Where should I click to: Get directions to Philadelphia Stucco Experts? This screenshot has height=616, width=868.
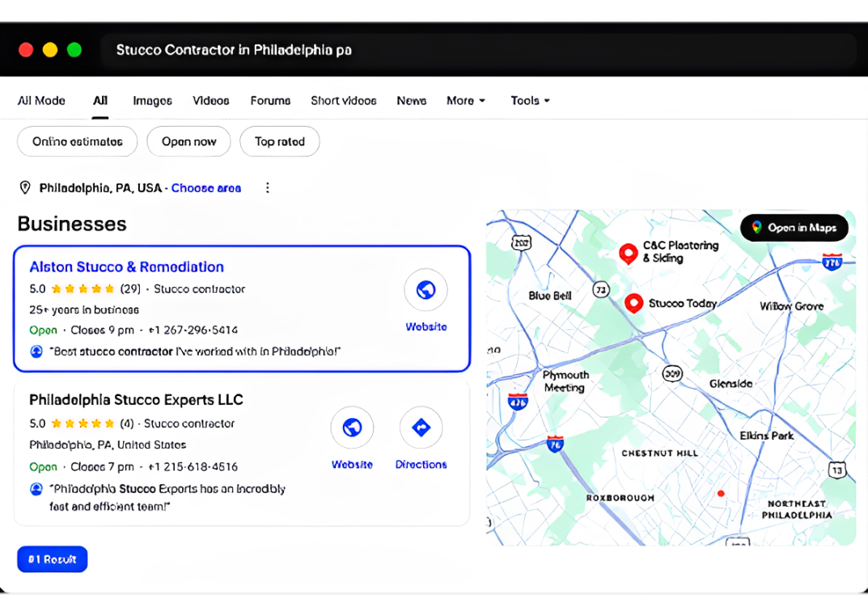421,428
